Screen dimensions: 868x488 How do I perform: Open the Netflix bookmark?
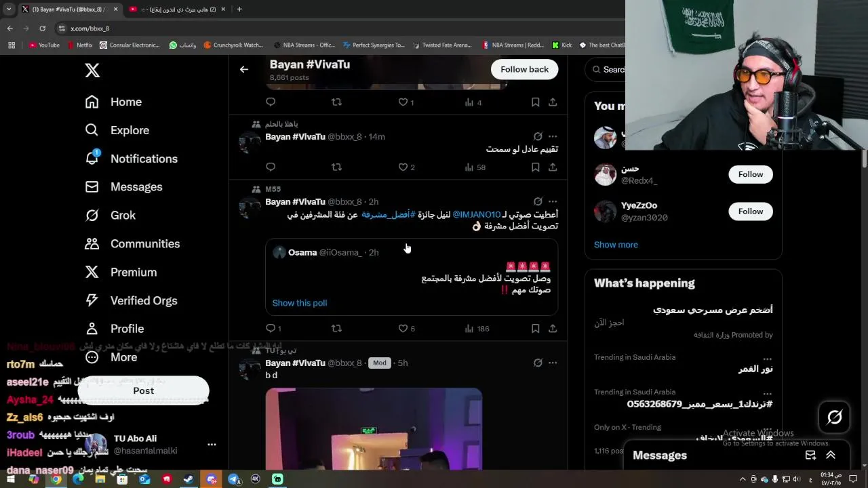[80, 45]
